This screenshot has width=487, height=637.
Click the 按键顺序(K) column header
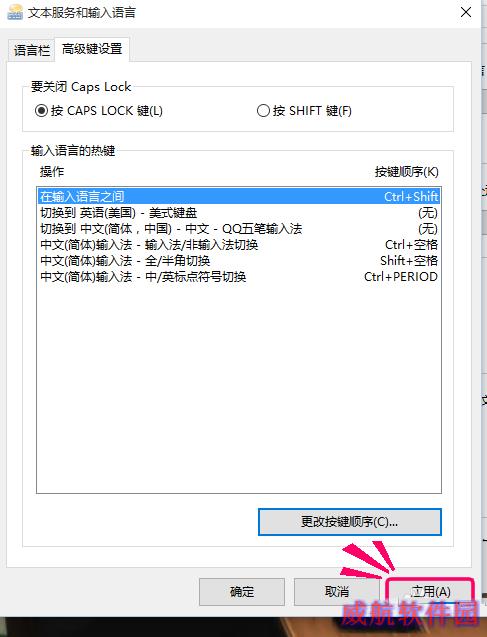407,172
